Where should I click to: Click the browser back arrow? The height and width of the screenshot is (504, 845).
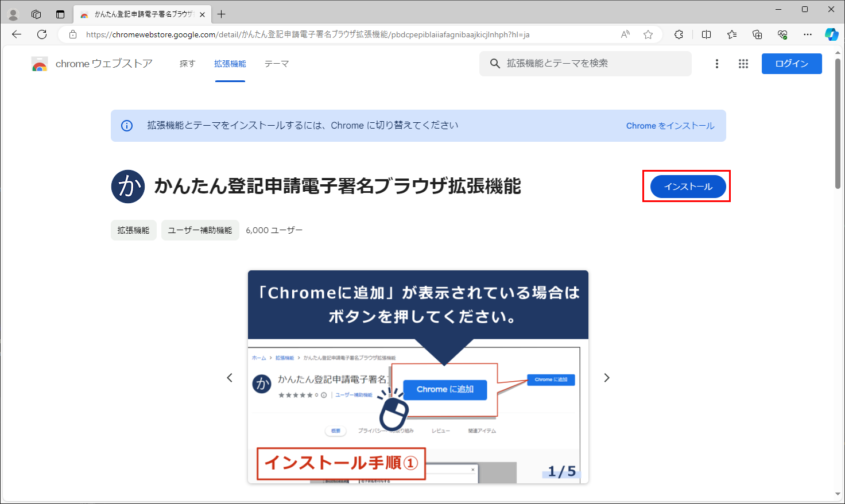point(17,34)
